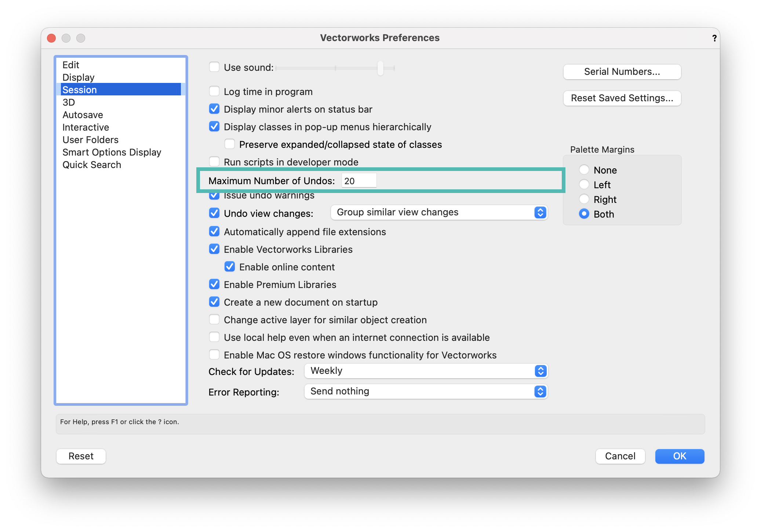This screenshot has width=761, height=532.
Task: Toggle Enable Premium Libraries checkbox
Action: 214,284
